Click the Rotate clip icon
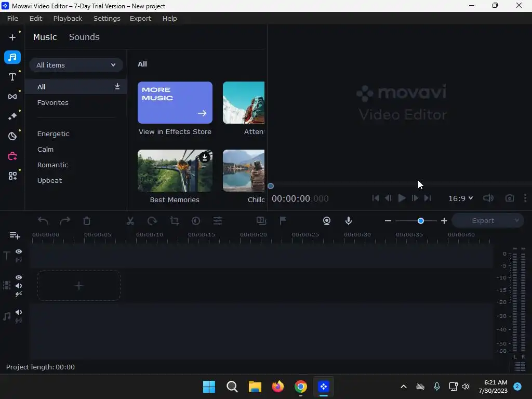Screen dimensions: 532x399 click(x=152, y=221)
